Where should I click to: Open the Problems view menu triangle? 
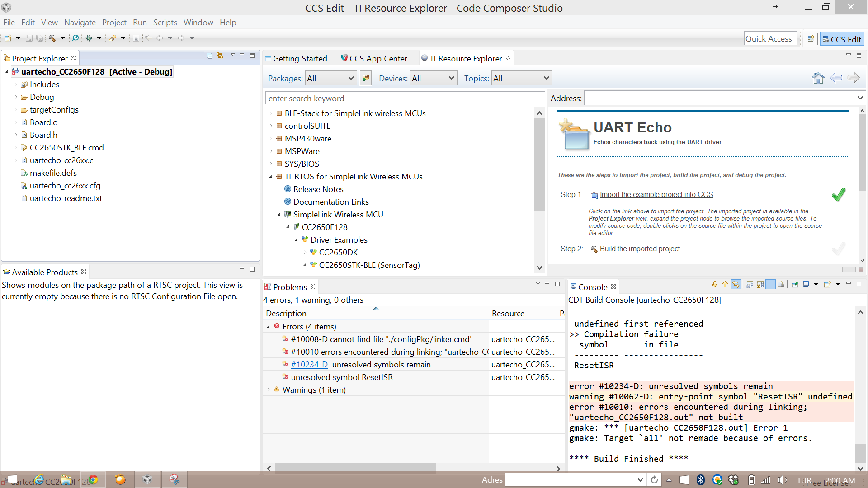538,284
